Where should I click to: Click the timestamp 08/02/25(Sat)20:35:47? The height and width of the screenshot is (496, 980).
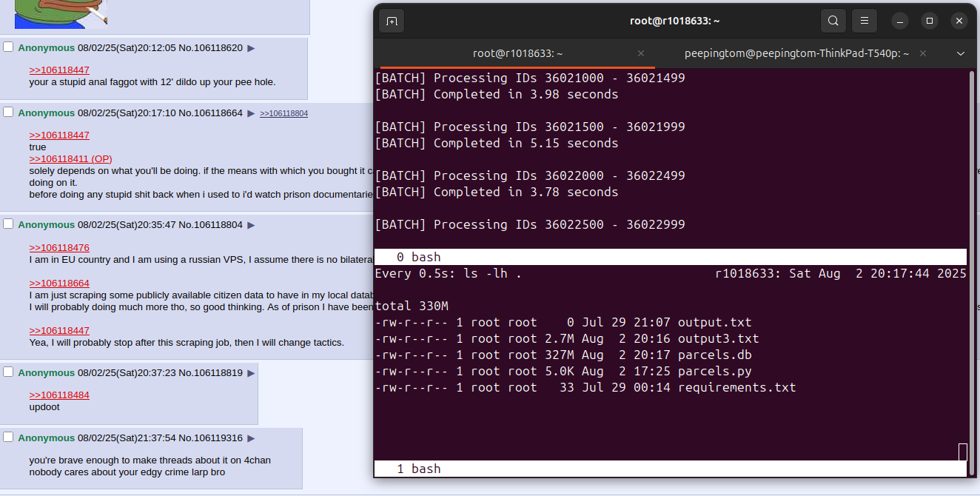coord(127,225)
